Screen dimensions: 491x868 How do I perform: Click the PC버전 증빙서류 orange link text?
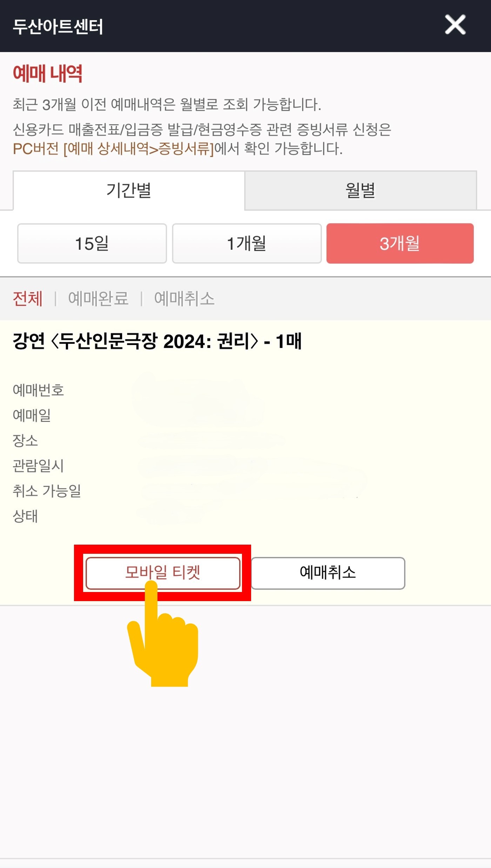(x=113, y=149)
